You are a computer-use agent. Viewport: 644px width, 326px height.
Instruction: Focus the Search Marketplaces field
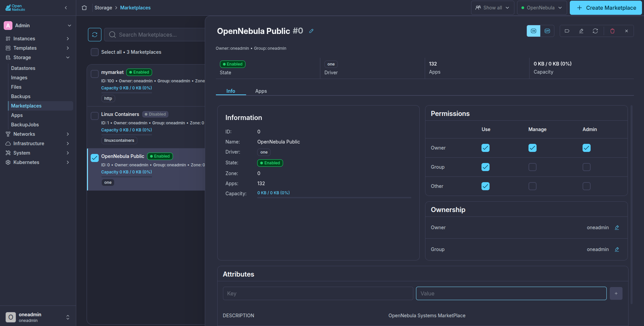154,35
